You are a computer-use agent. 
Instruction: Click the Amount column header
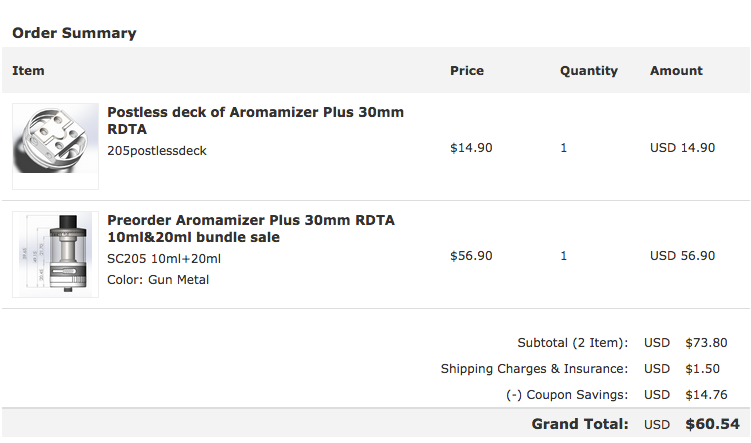(x=676, y=71)
